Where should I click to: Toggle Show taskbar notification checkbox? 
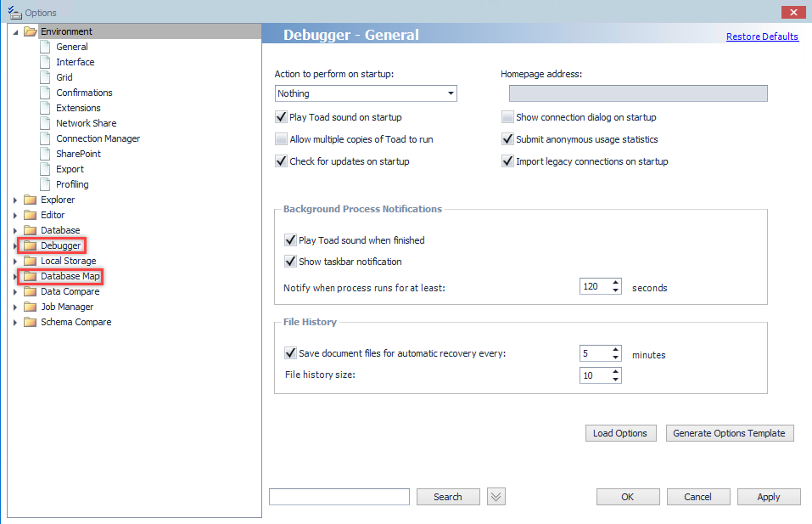click(x=290, y=262)
